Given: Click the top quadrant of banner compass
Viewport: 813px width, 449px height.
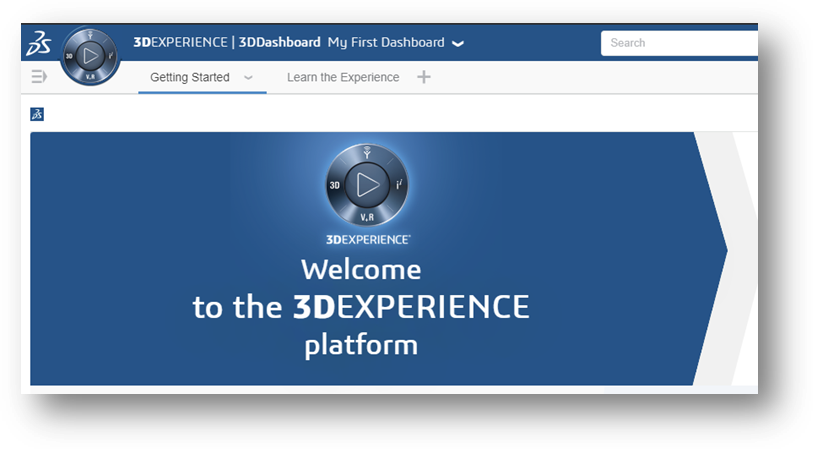Looking at the screenshot, I should point(367,152).
